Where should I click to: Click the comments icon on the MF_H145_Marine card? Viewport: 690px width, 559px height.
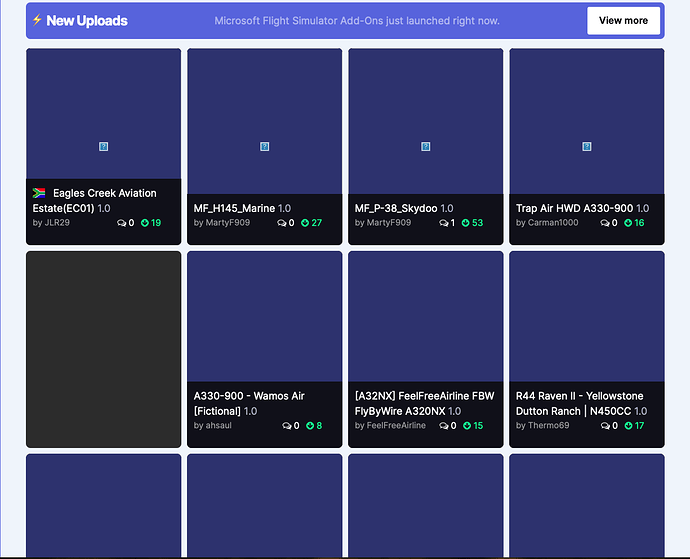pos(282,223)
